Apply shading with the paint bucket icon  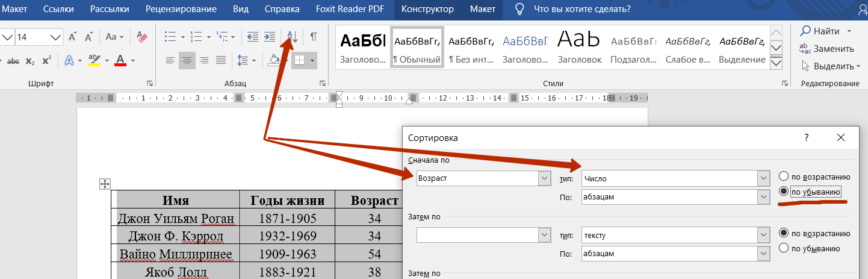pos(274,60)
